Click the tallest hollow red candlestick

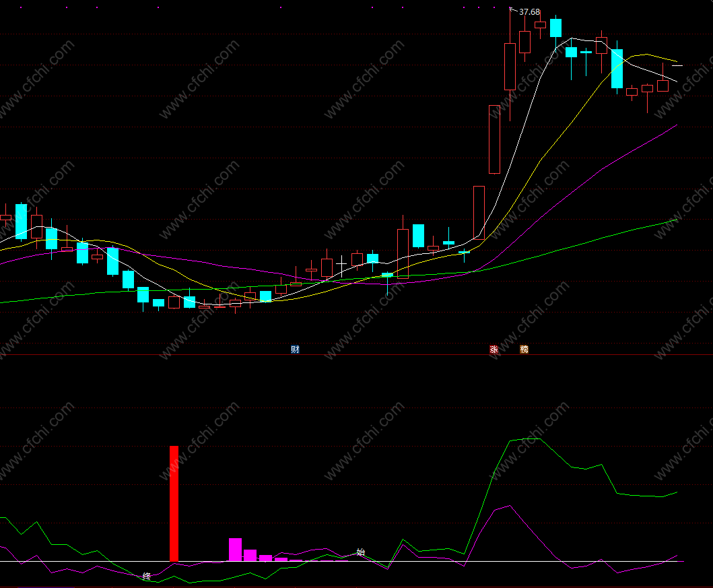coord(495,139)
